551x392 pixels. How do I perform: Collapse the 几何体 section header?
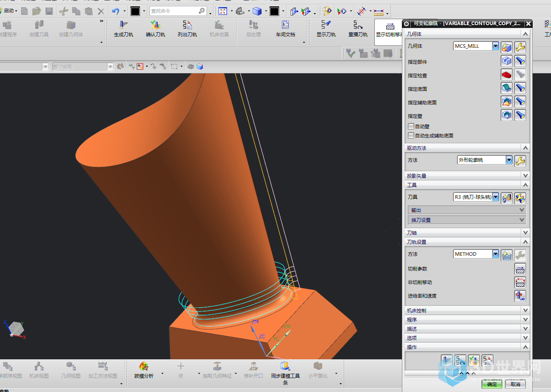[x=467, y=34]
